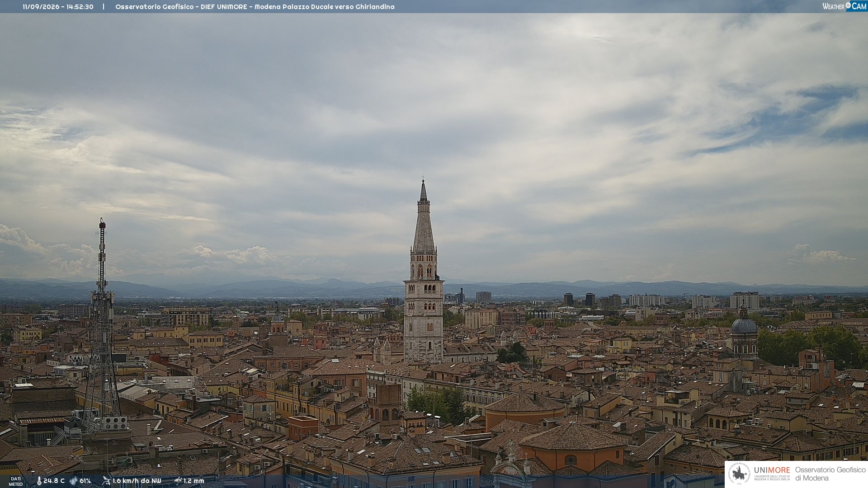
Task: Click the 1.6 km/h da NW wind reading
Action: 137,481
